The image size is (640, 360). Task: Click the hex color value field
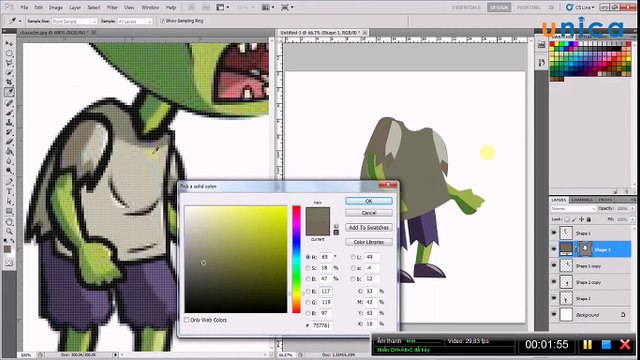pyautogui.click(x=322, y=325)
